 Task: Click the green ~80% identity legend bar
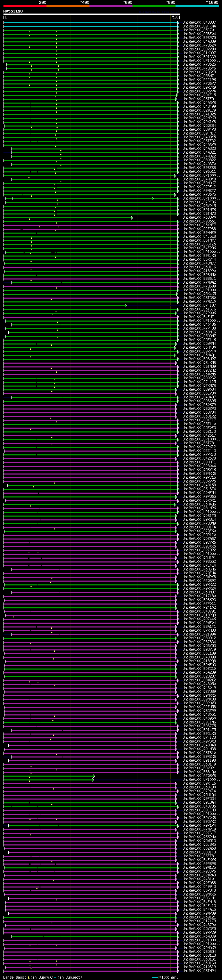154,6
